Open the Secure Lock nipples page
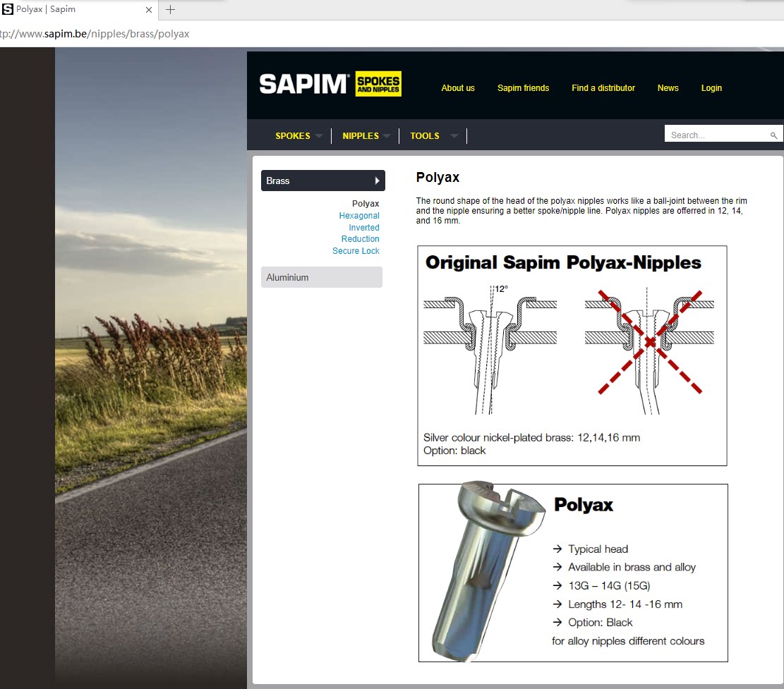The width and height of the screenshot is (784, 689). click(x=356, y=251)
